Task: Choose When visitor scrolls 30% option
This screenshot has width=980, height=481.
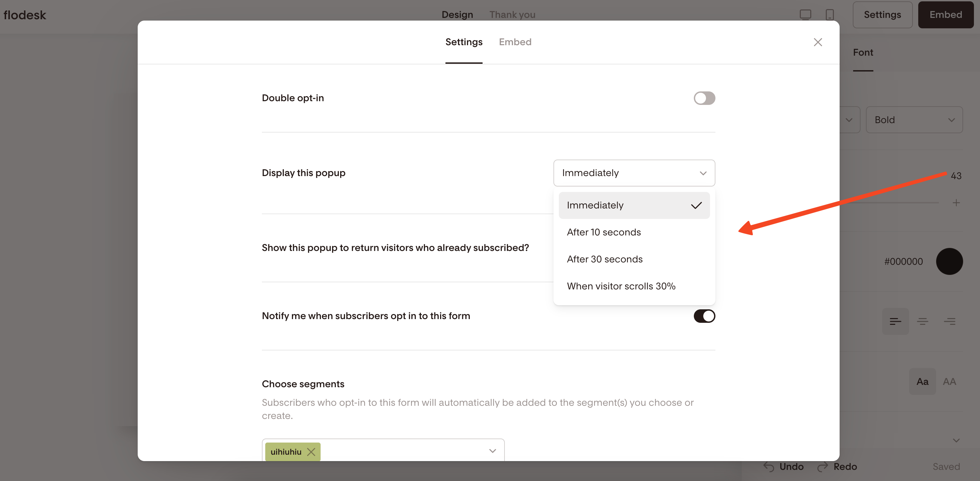Action: point(634,286)
